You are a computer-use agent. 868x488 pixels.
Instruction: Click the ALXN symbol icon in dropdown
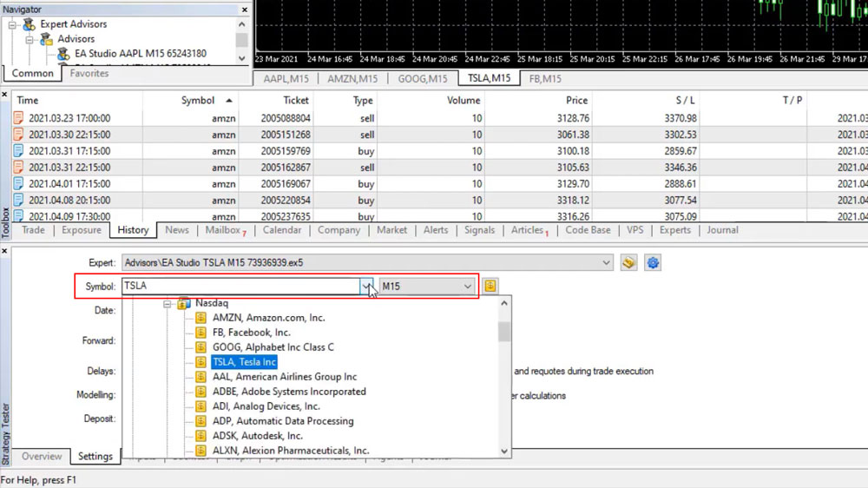201,451
